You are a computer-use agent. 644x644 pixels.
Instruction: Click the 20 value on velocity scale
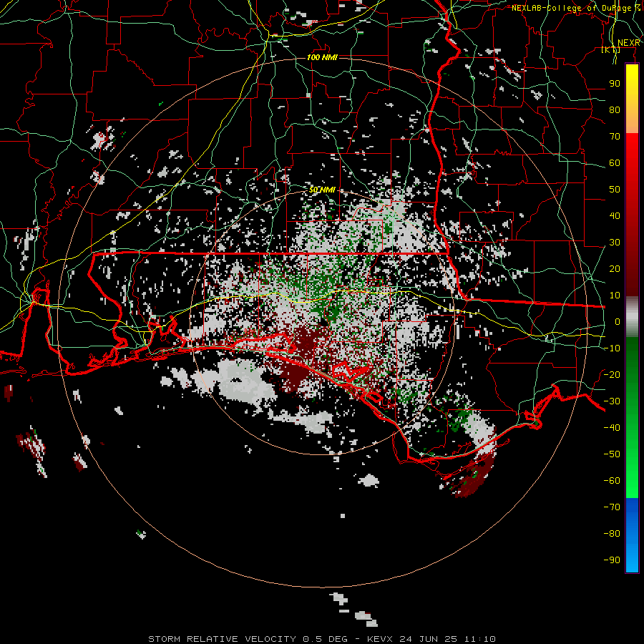tap(615, 269)
